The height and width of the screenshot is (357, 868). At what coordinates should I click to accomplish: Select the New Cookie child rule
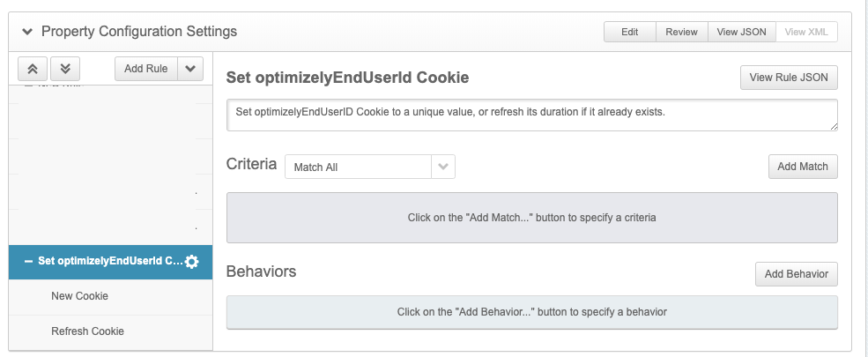click(x=80, y=296)
